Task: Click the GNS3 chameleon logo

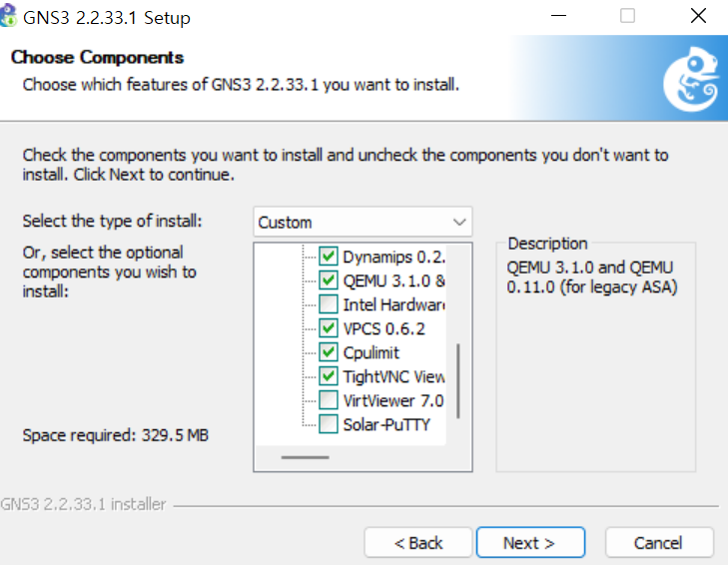Action: coord(691,79)
